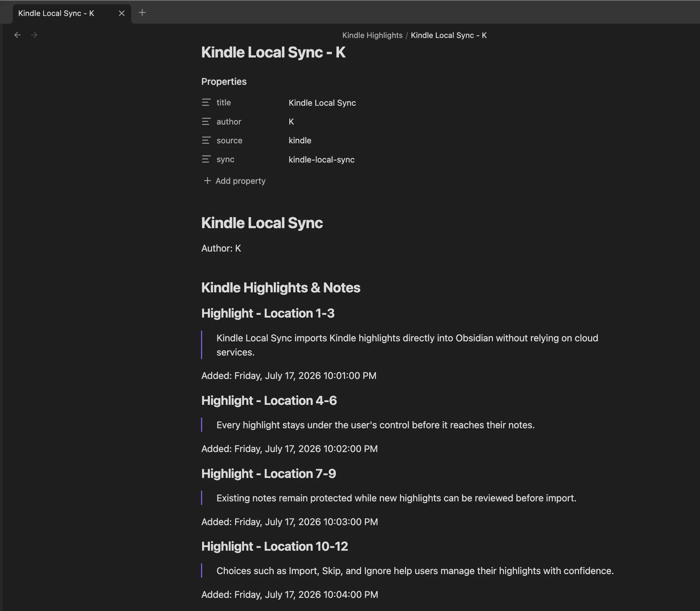Viewport: 700px width, 611px height.
Task: Click the quote about Import, Skip, and Ignore
Action: point(415,571)
